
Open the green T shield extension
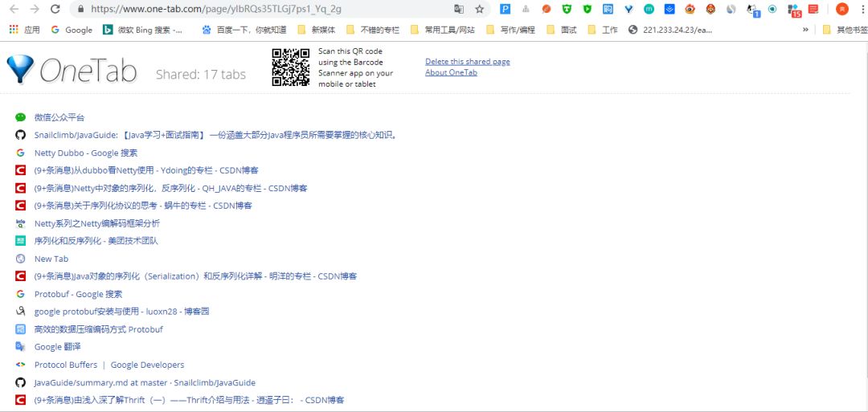click(x=567, y=9)
